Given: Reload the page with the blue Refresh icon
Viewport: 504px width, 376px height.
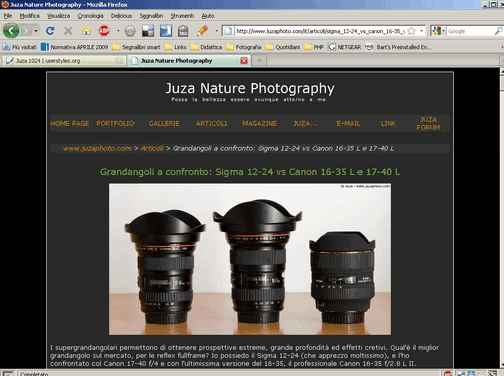Looking at the screenshot, I should (50, 31).
